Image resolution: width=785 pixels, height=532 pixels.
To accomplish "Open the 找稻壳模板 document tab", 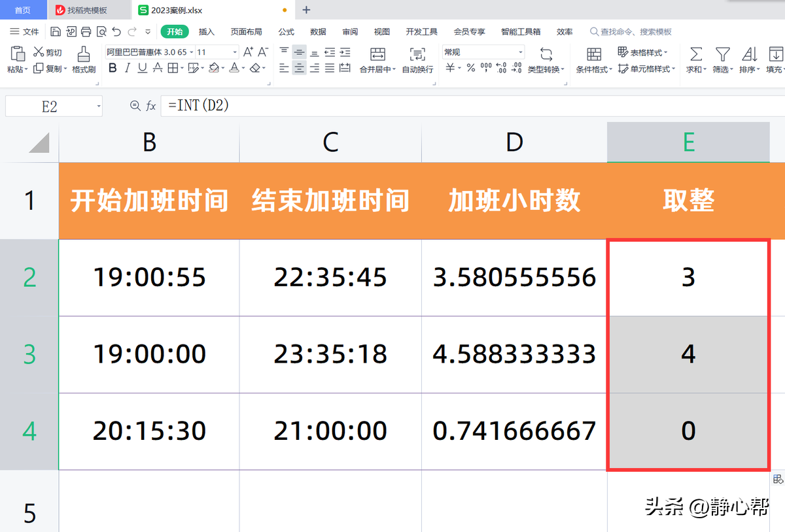I will [x=88, y=10].
